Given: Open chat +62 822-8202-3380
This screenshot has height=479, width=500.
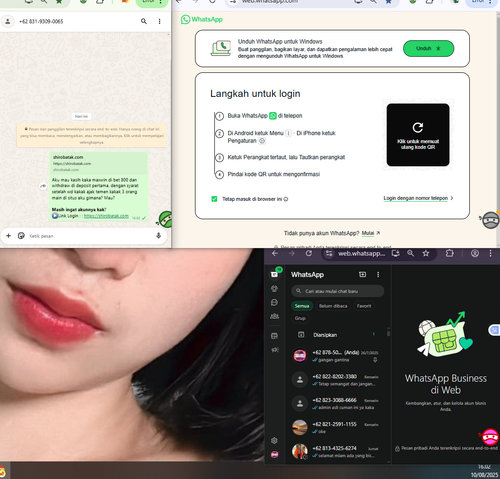Looking at the screenshot, I should [337, 380].
